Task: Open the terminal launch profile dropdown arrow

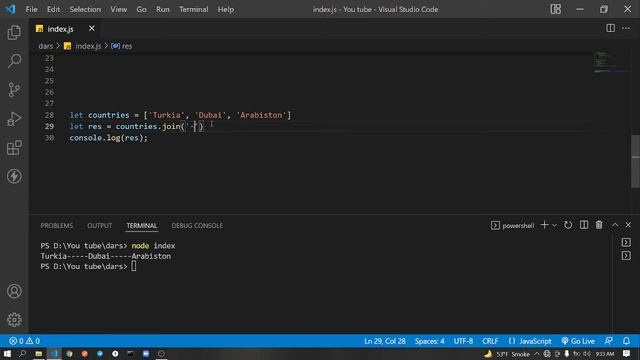Action: (554, 225)
